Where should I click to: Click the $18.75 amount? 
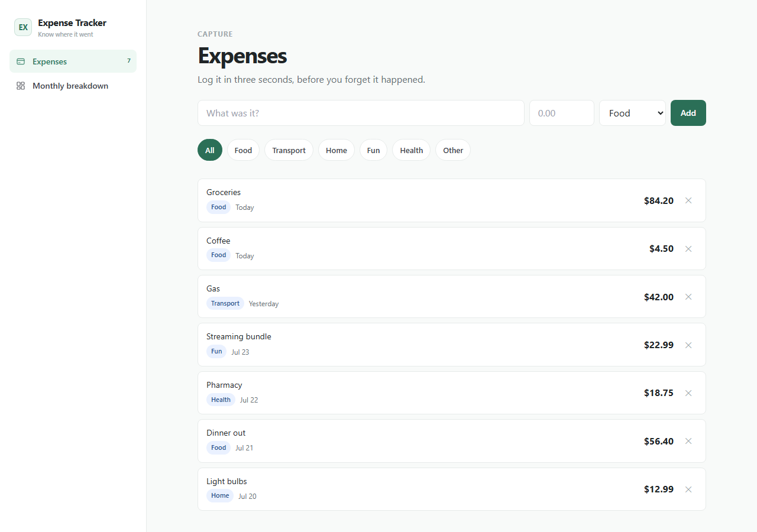coord(659,393)
